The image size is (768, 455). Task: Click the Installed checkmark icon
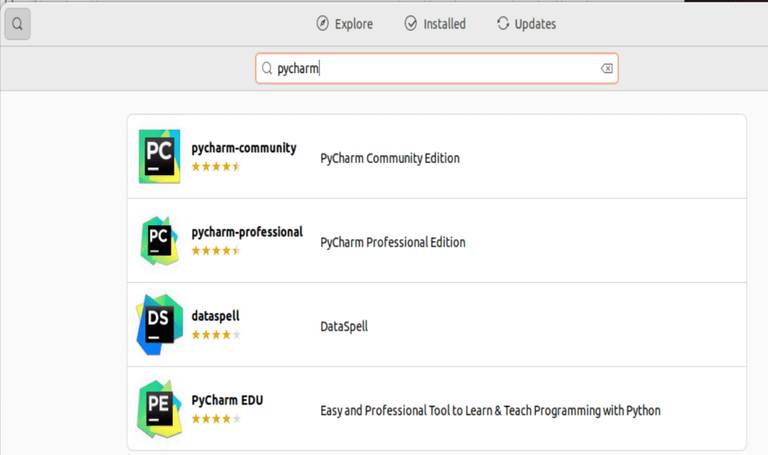click(411, 24)
